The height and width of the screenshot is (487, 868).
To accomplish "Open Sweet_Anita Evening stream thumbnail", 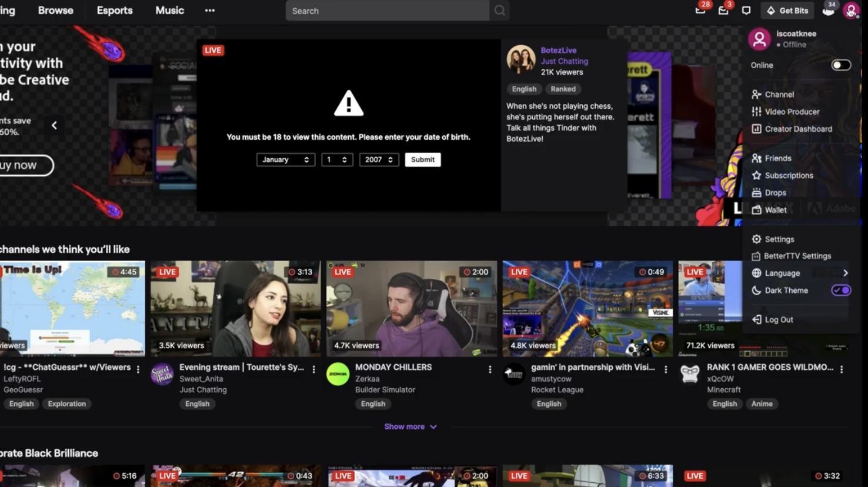I will click(x=236, y=309).
